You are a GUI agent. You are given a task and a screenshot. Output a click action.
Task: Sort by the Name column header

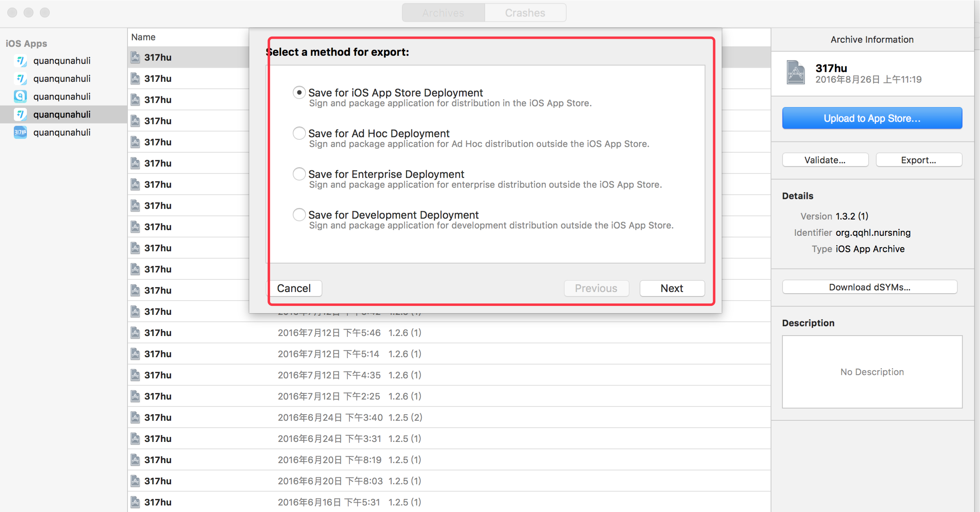pyautogui.click(x=143, y=37)
